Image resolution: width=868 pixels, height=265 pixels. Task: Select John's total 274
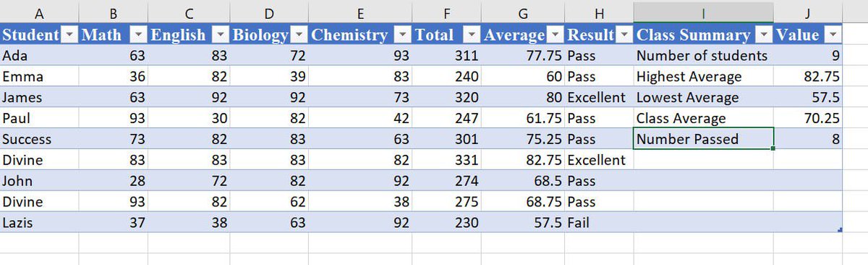(447, 181)
